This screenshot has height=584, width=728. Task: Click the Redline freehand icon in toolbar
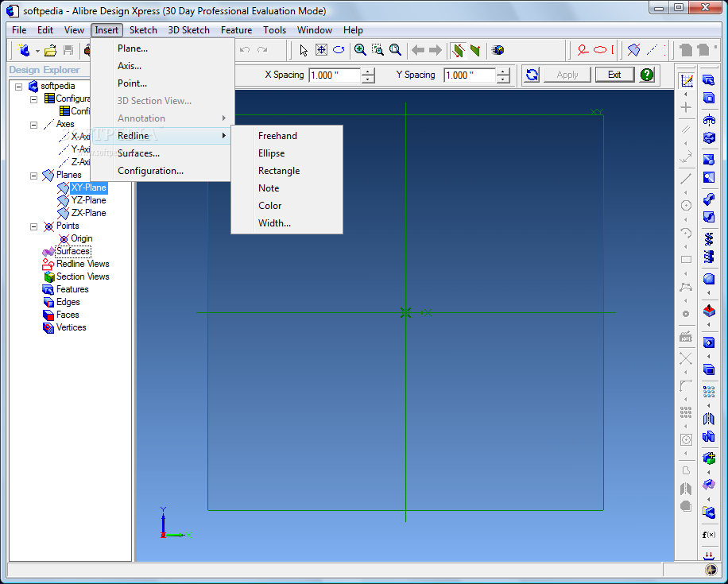[583, 50]
